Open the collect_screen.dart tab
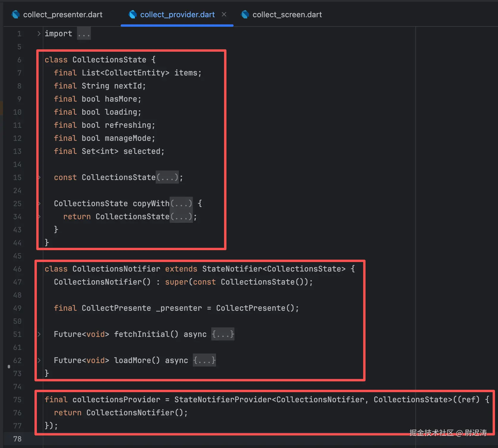 tap(281, 14)
